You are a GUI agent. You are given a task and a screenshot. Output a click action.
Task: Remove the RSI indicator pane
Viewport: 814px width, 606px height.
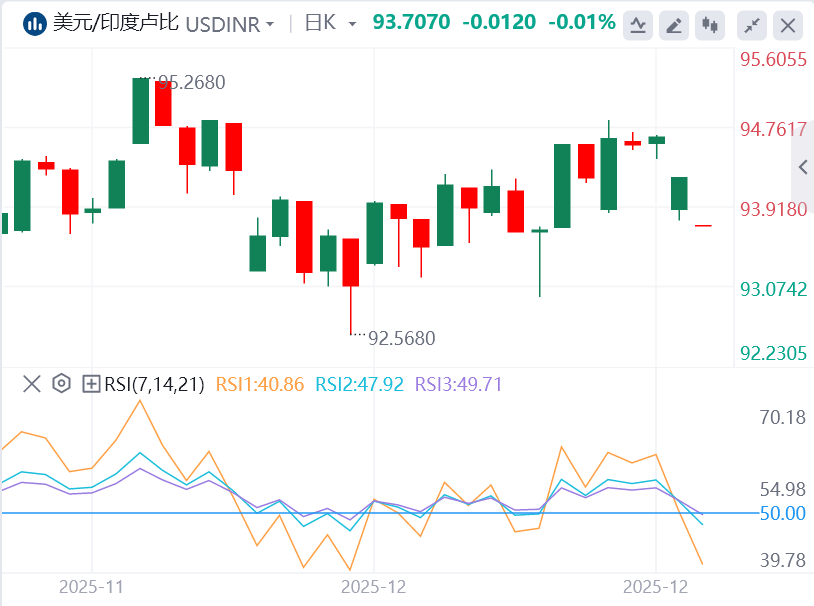(32, 384)
